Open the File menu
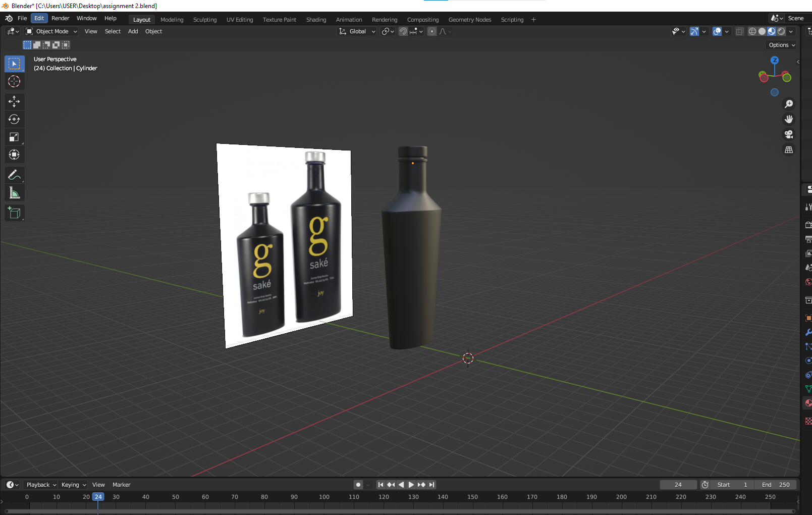The image size is (812, 515). pyautogui.click(x=22, y=18)
